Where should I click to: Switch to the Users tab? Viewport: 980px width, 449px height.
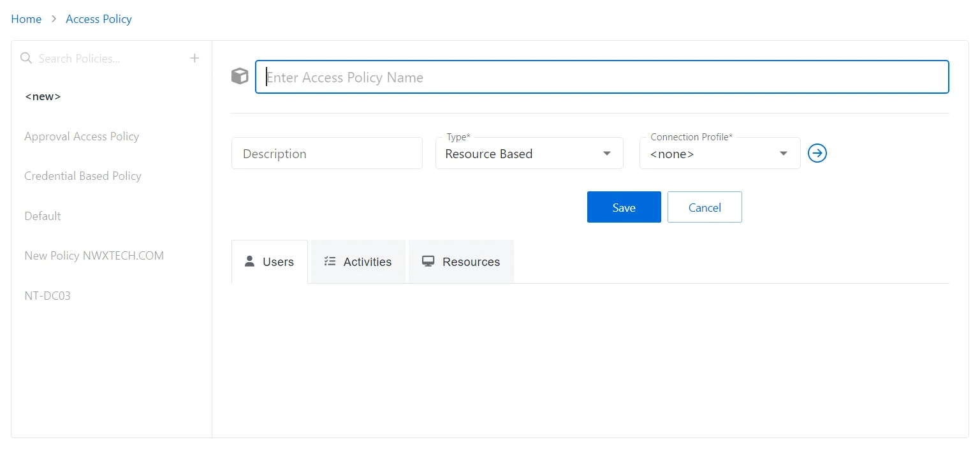point(270,261)
